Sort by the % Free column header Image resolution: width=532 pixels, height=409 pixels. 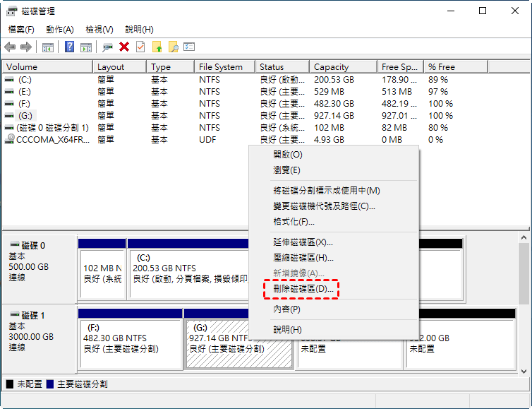click(x=456, y=67)
